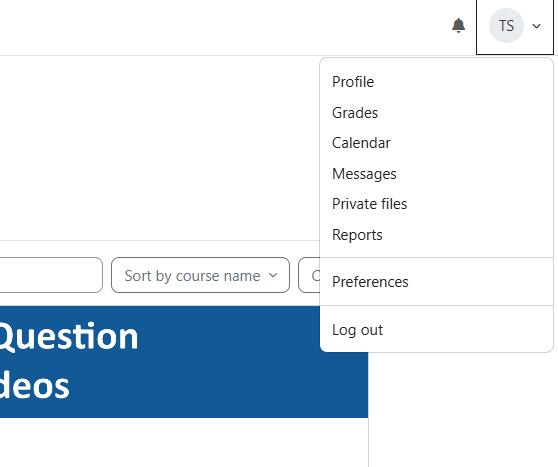Viewport: 558px width, 467px height.
Task: Open the Question videos course banner
Action: tap(184, 362)
